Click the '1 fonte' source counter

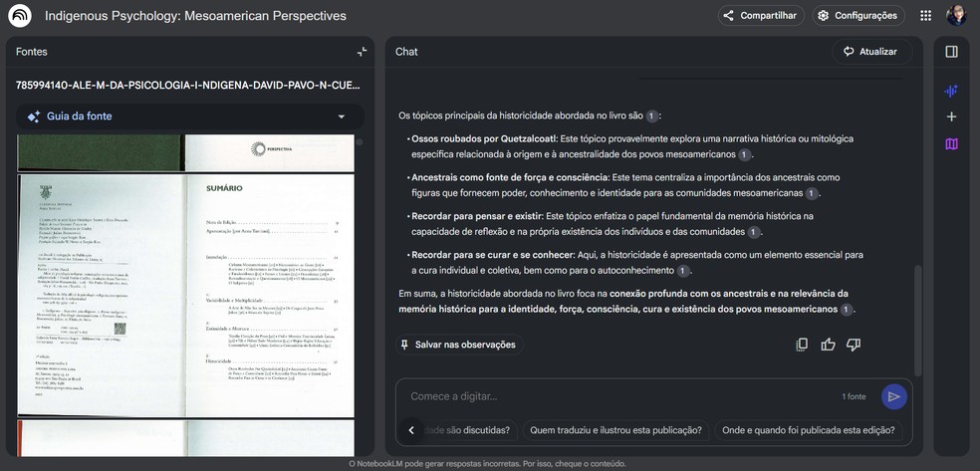pos(854,396)
